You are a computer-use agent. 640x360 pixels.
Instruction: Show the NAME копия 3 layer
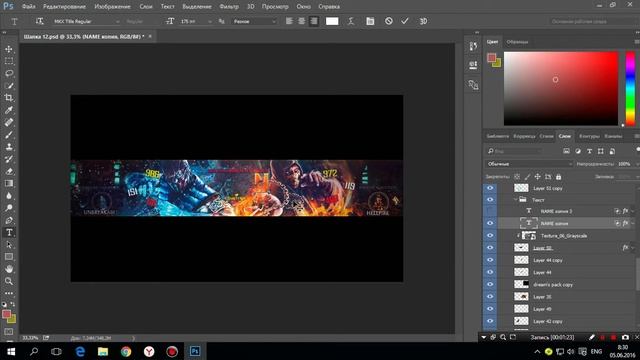click(490, 211)
